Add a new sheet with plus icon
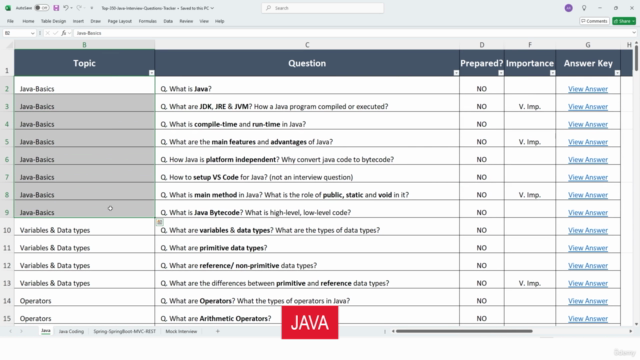The image size is (640, 360). [x=218, y=331]
